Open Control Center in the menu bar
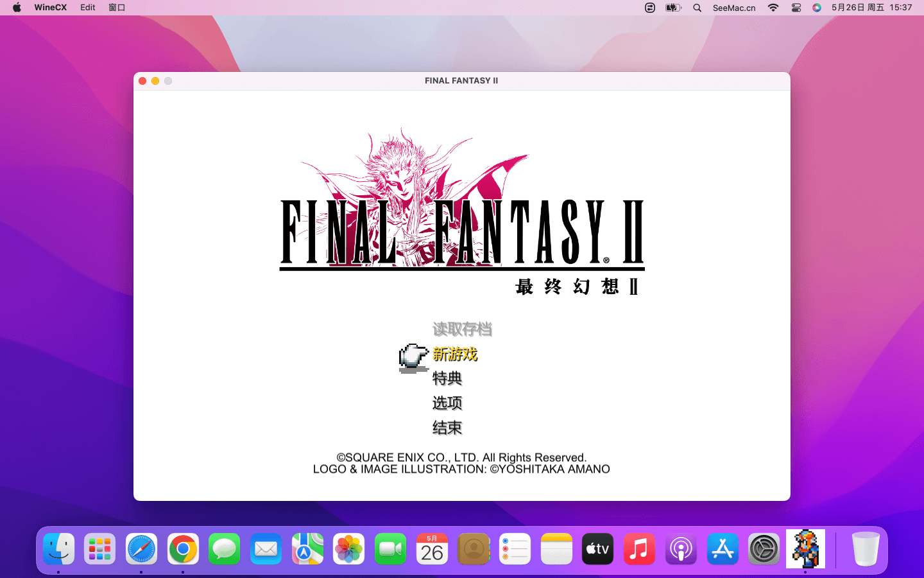 click(x=796, y=8)
